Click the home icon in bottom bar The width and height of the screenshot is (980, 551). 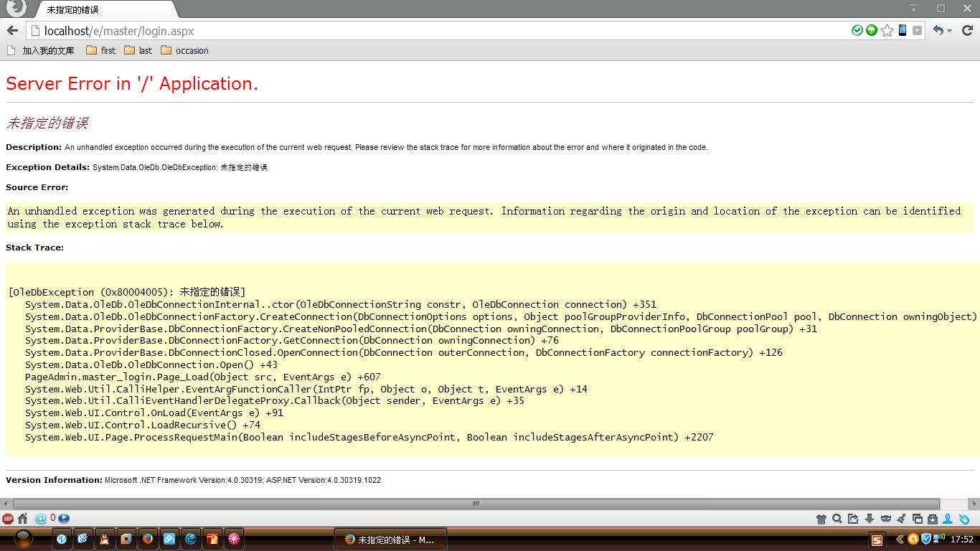23,519
